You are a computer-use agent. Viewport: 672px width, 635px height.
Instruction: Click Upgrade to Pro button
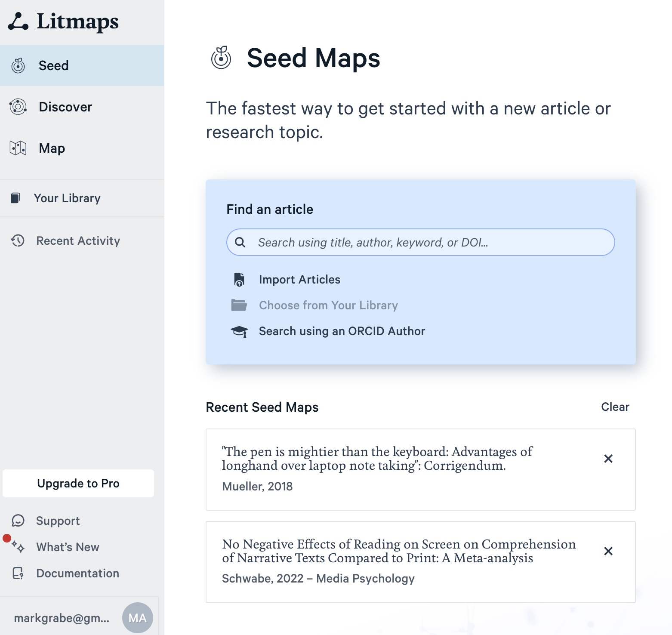coord(78,484)
